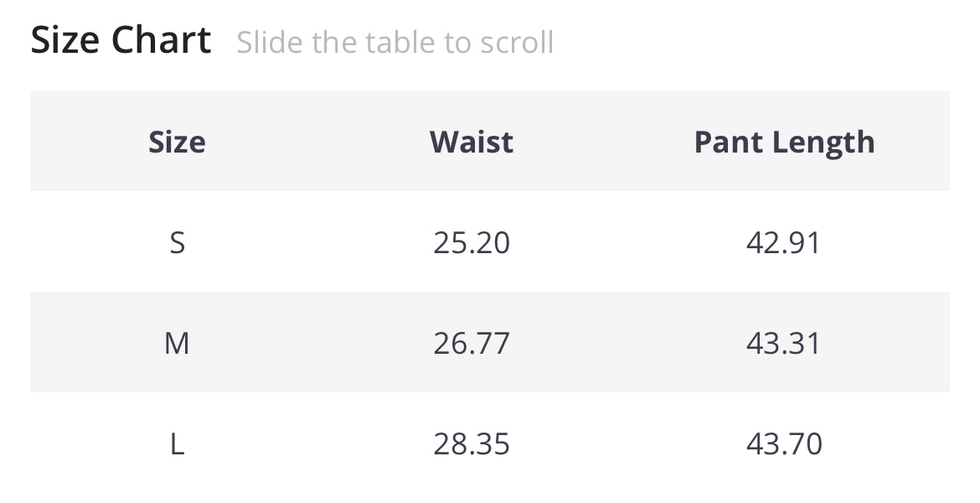Viewport: 980px width, 503px height.
Task: Select the 26.77 waist value
Action: tap(472, 343)
